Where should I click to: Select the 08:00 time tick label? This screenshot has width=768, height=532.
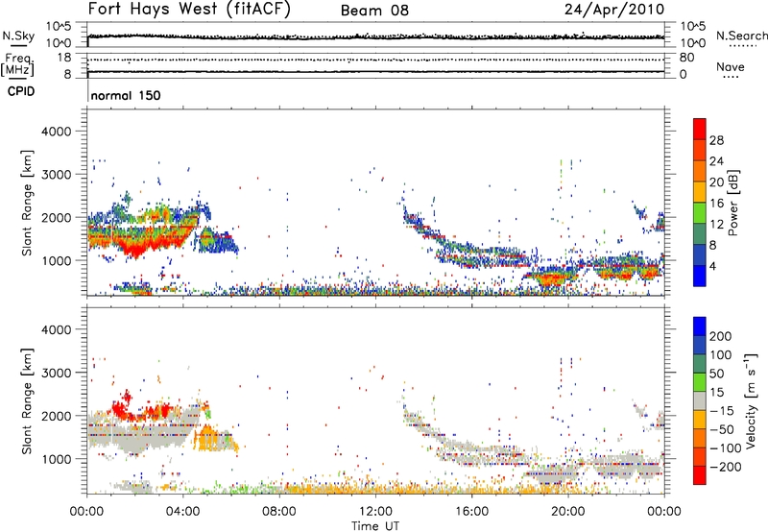point(279,512)
